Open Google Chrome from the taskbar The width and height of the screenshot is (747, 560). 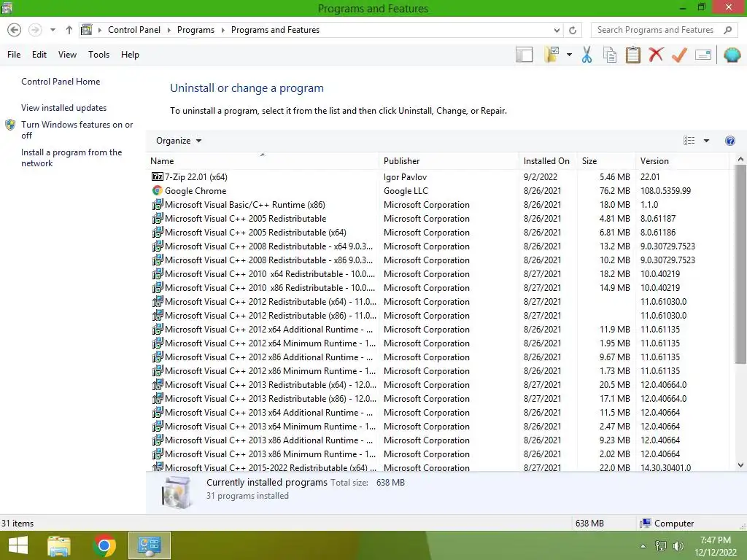[105, 545]
